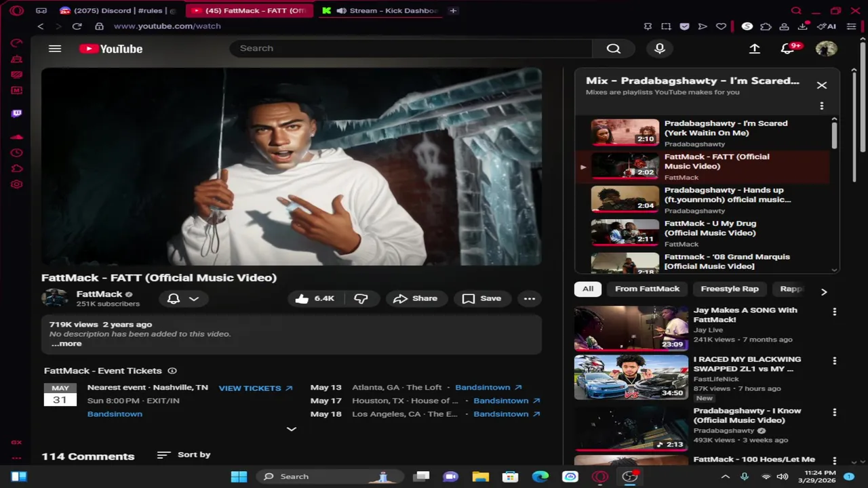Open Bandsintown link for Atlanta event
Viewport: 868px width, 488px height.
[488, 387]
